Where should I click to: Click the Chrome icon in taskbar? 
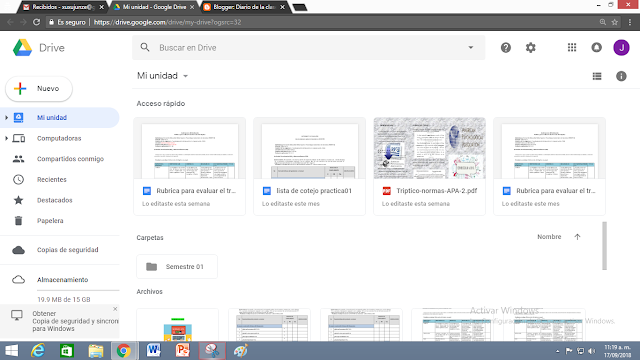click(124, 351)
